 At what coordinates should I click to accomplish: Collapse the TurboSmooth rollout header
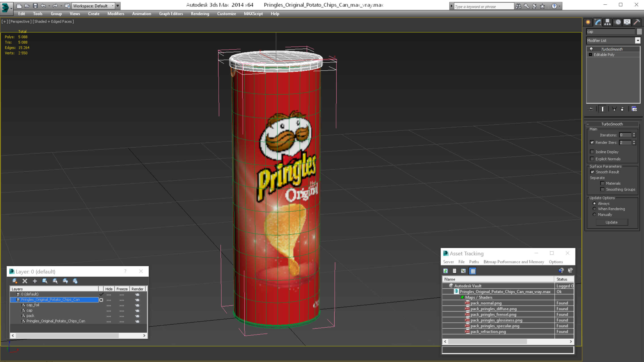tap(612, 124)
